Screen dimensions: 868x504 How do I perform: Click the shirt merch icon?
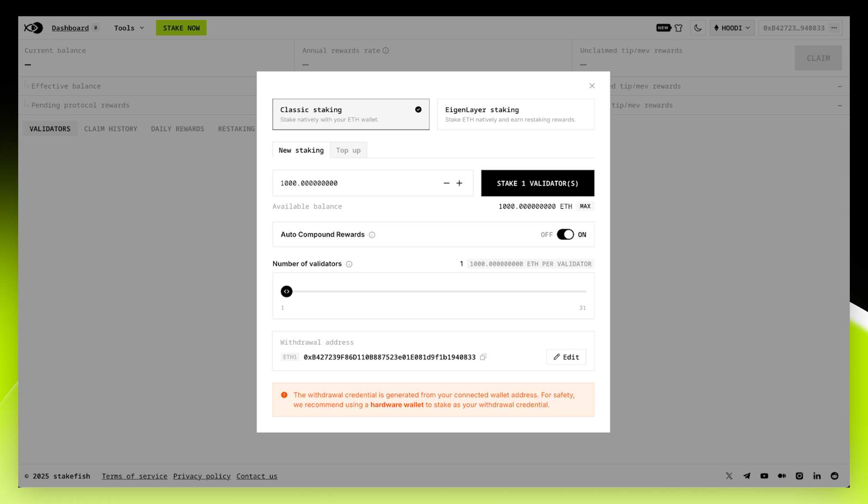click(678, 28)
